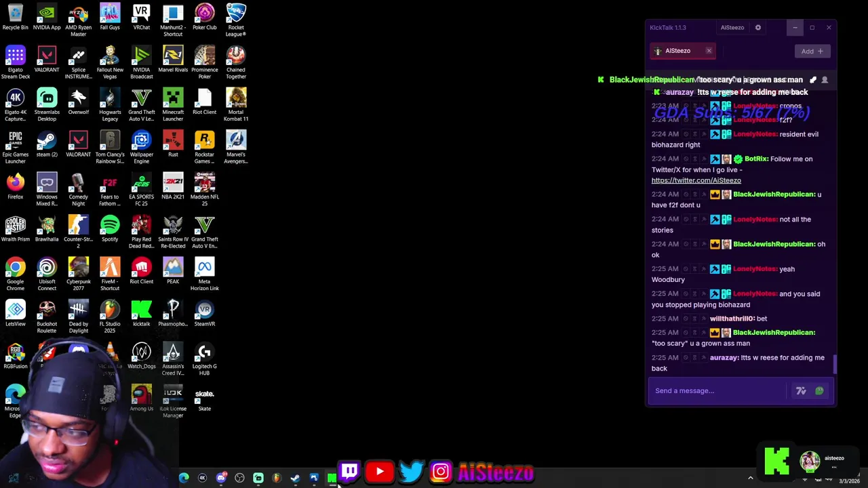The image size is (868, 488).
Task: Open NBA 2K21 desktop icon
Action: click(173, 187)
